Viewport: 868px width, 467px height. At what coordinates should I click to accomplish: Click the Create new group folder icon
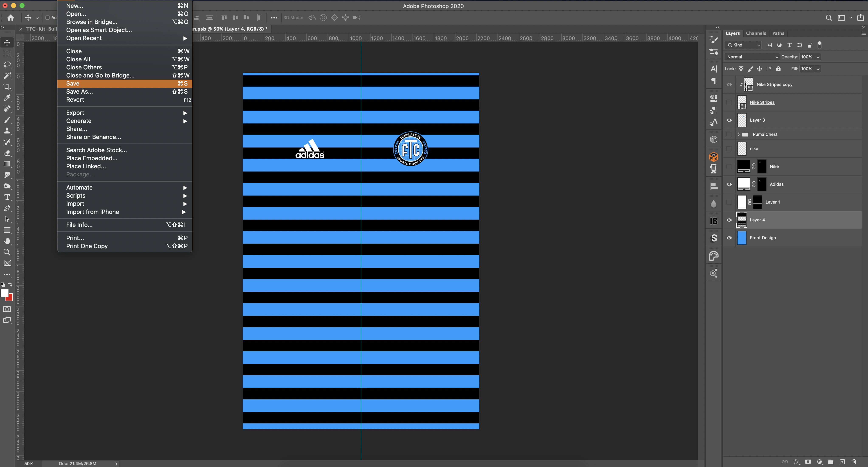831,462
